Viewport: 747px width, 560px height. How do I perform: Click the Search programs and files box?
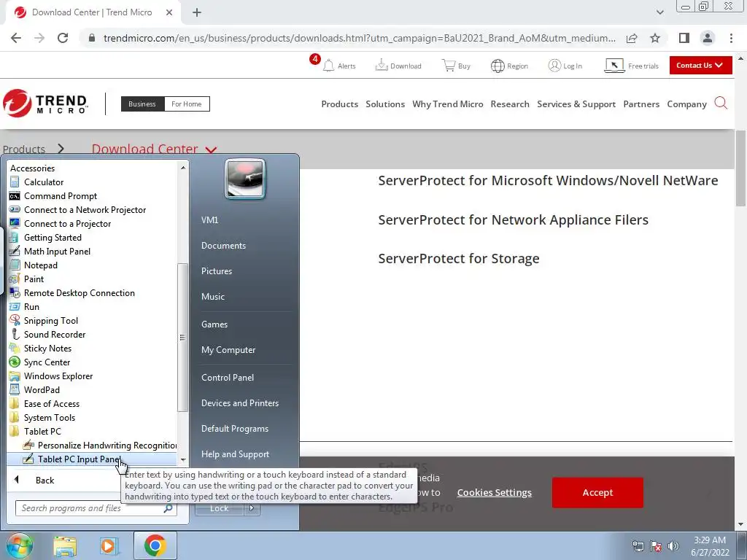point(96,508)
